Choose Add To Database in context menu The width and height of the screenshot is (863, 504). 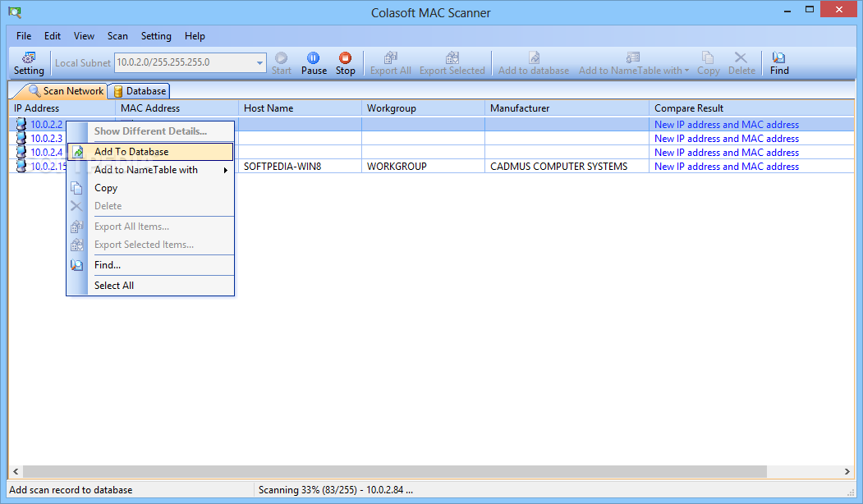coord(150,152)
